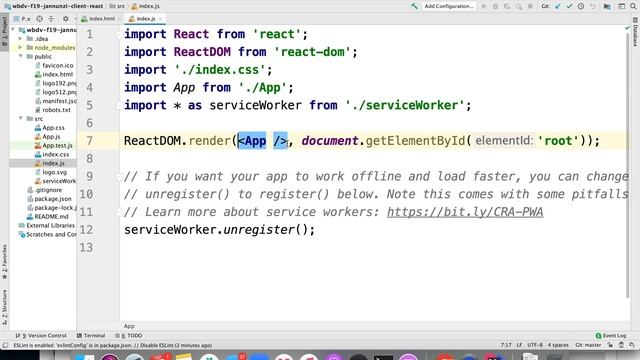Screen dimensions: 640x360
Task: Open App.js in project tree
Action: tap(48, 137)
